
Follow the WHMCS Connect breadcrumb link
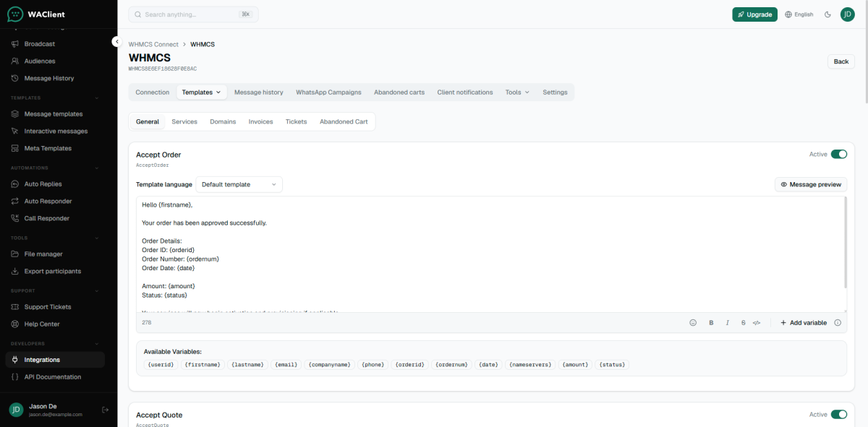click(153, 45)
